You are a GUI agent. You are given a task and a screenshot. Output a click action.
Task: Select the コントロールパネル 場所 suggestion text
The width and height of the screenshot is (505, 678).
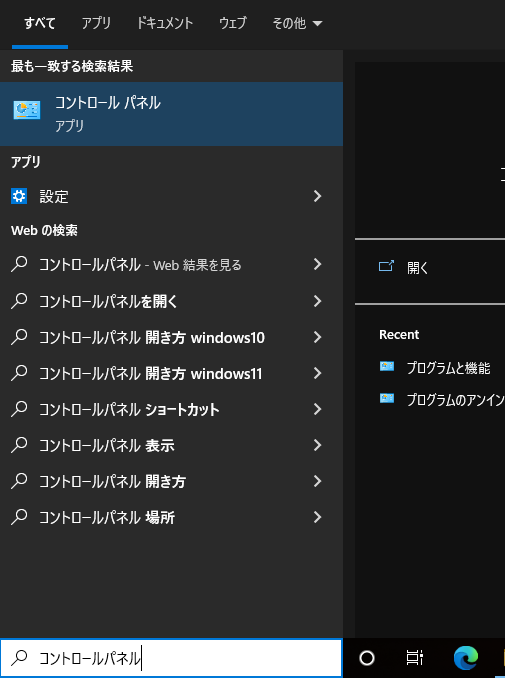[107, 518]
